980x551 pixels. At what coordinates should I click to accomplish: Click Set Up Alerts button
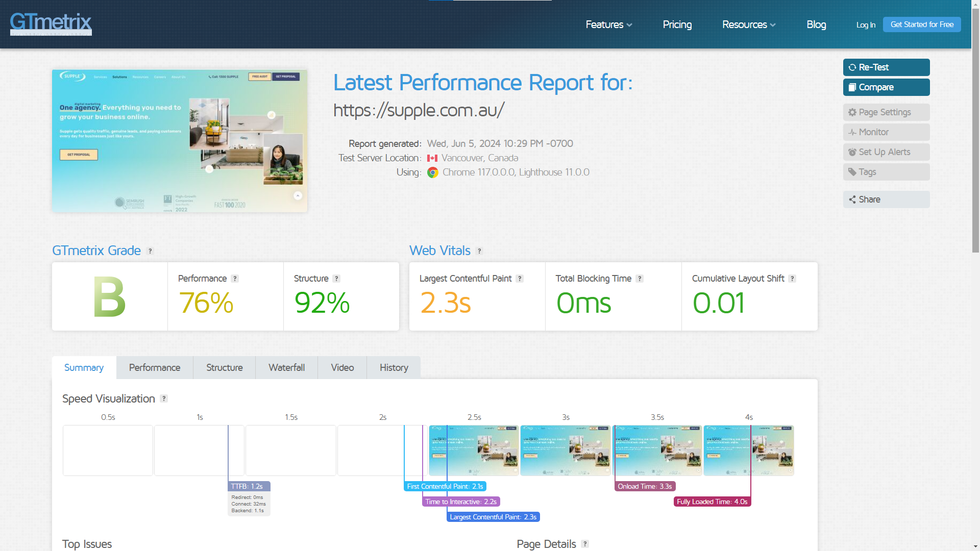[886, 152]
